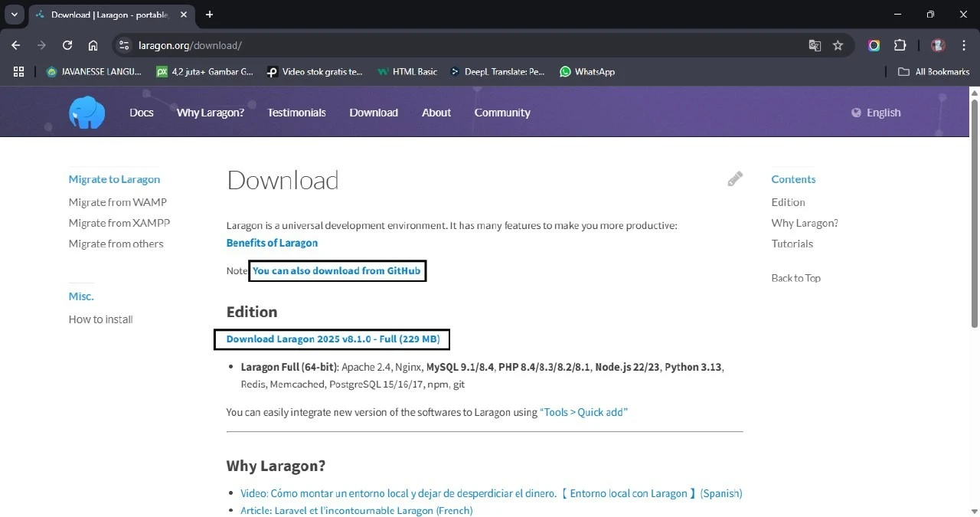Click the Laragon elephant logo
980x517 pixels.
tap(87, 113)
